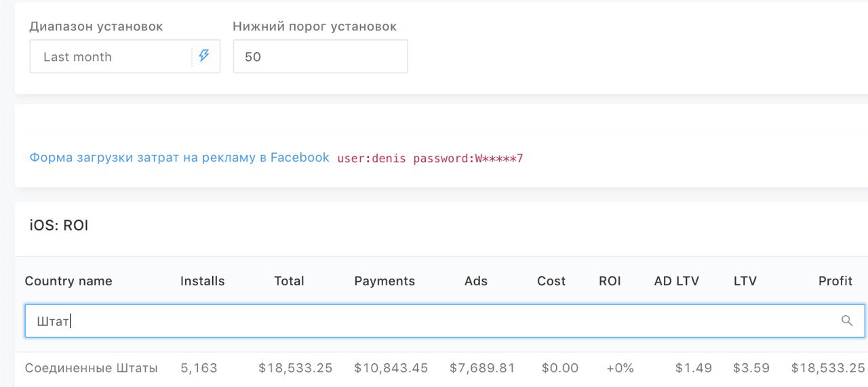Click the iOS: ROI panel title

59,226
